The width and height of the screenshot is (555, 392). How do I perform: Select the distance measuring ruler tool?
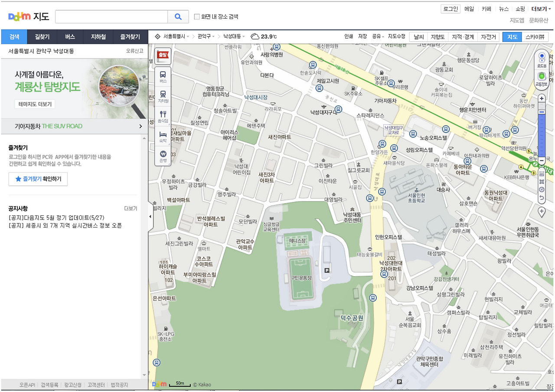[542, 173]
